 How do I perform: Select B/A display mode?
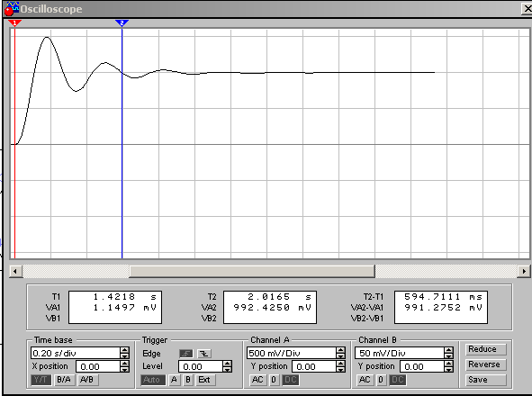coord(64,380)
